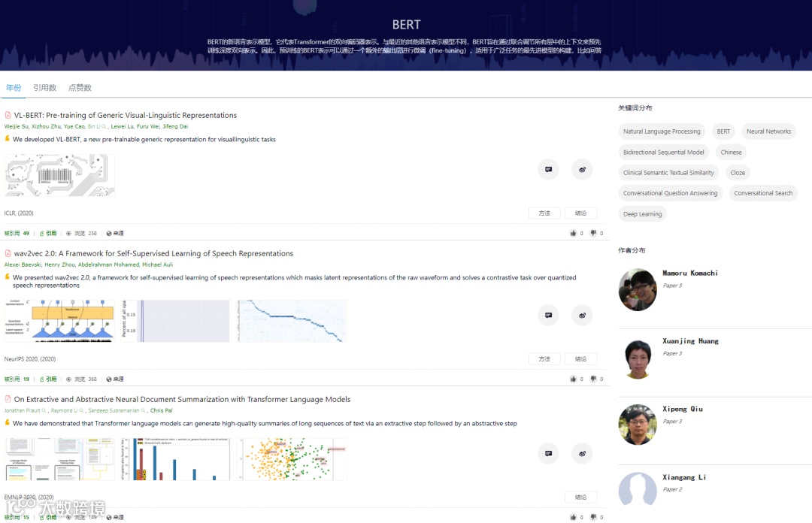Viewport: 812px width, 523px height.
Task: Click the 方法 button for VL-BERT
Action: pyautogui.click(x=544, y=213)
